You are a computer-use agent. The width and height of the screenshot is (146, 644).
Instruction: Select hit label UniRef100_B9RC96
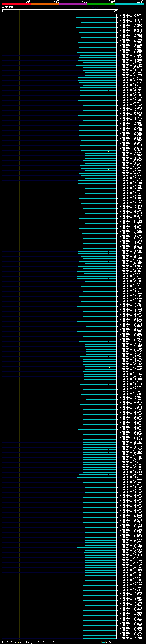(x=131, y=82)
